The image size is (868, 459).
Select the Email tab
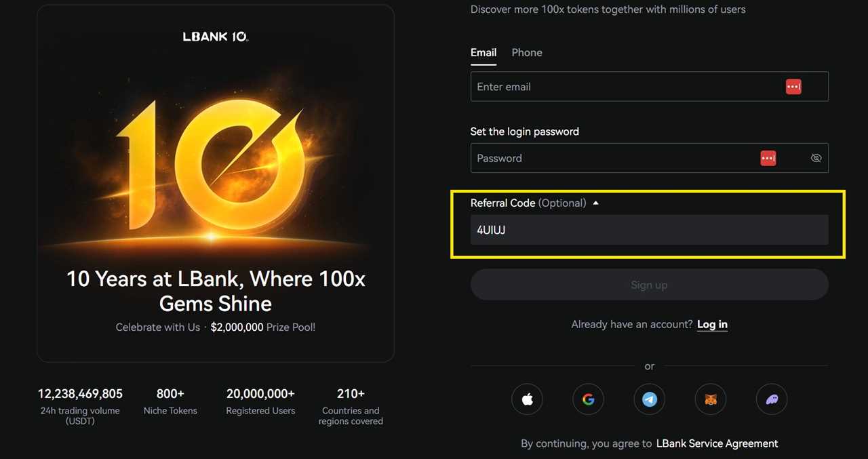483,52
